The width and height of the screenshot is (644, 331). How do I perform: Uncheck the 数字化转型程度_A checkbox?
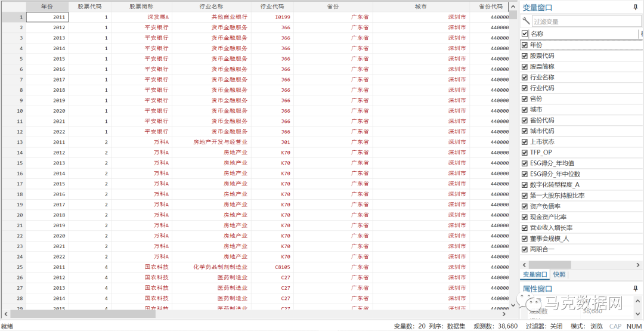click(525, 185)
